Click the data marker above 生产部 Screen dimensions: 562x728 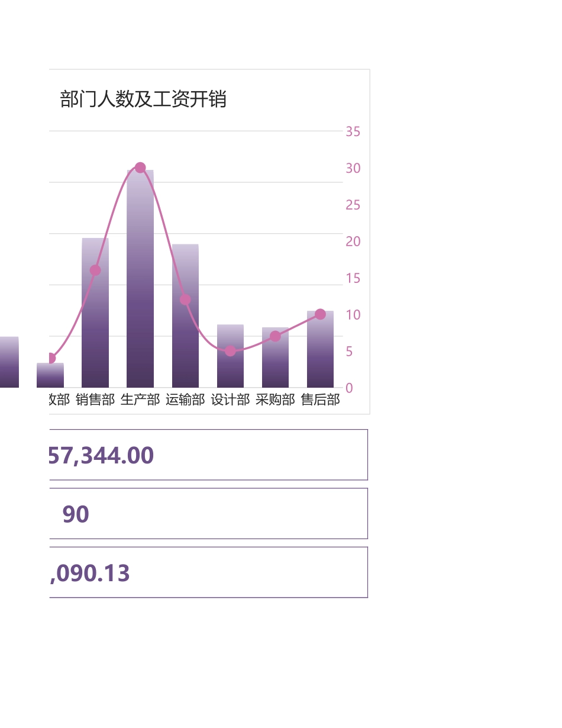pos(140,167)
